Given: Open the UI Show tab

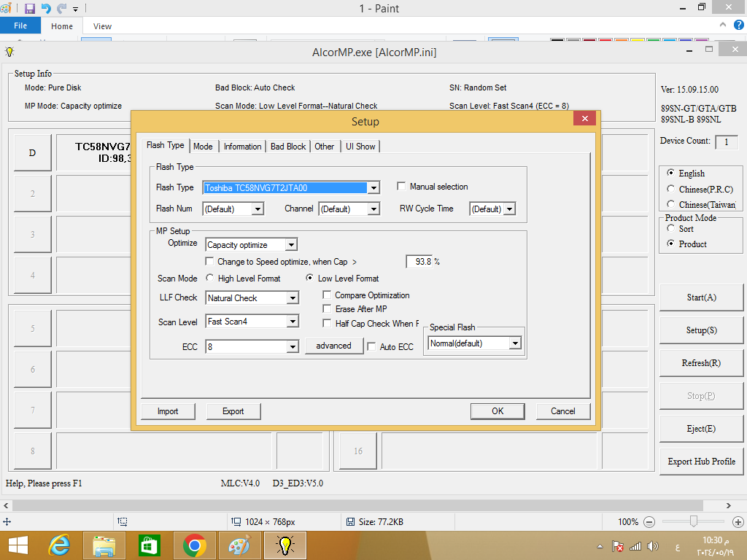Looking at the screenshot, I should click(360, 147).
